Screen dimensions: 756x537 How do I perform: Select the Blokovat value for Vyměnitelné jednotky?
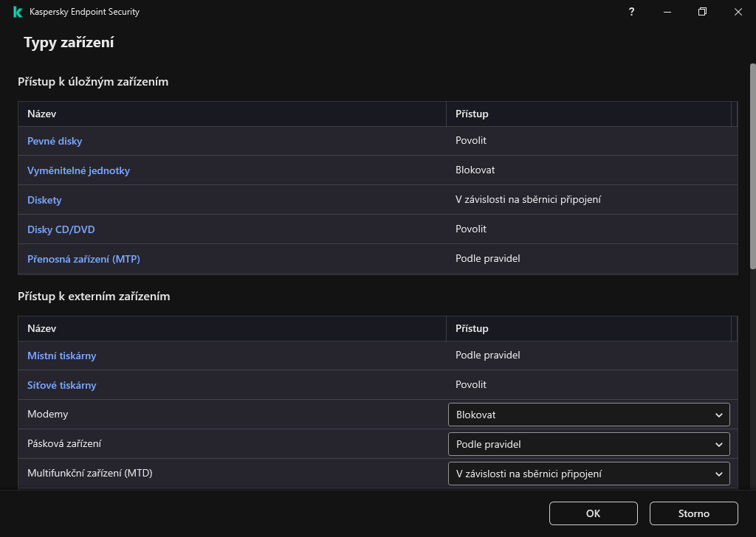[x=473, y=170]
